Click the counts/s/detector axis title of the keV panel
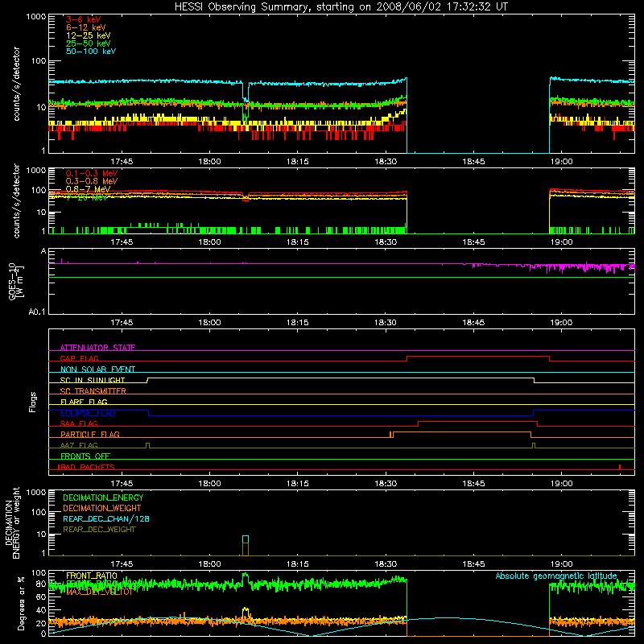The width and height of the screenshot is (644, 644). point(16,84)
